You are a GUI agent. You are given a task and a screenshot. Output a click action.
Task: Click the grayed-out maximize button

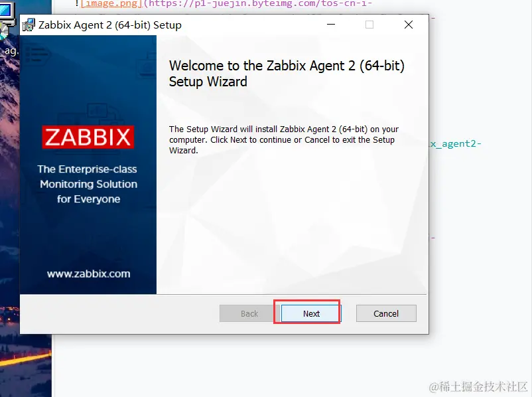point(369,25)
